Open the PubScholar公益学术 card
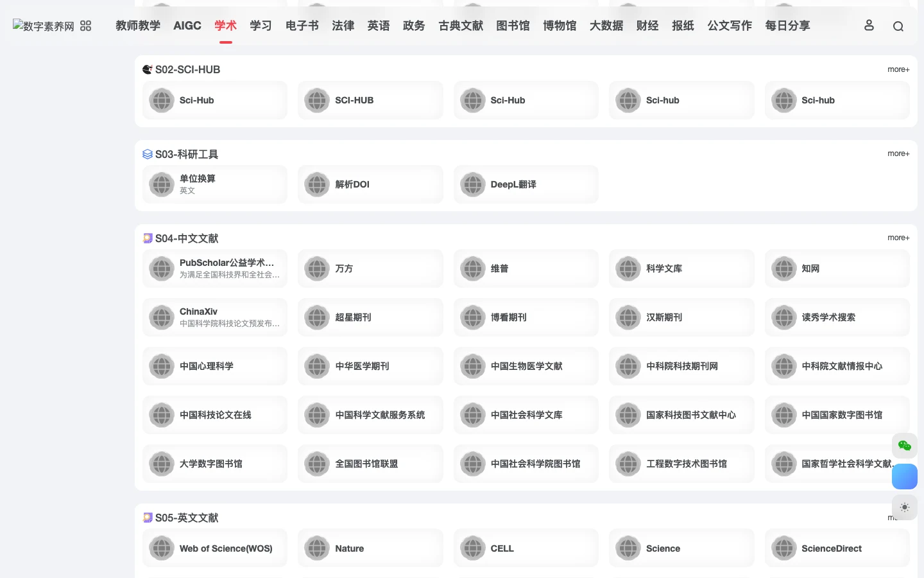 (215, 268)
